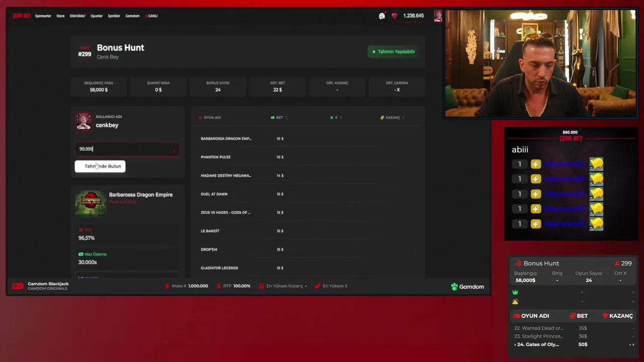Click the abiii name in chat overlay
This screenshot has height=362, width=644.
[x=520, y=150]
